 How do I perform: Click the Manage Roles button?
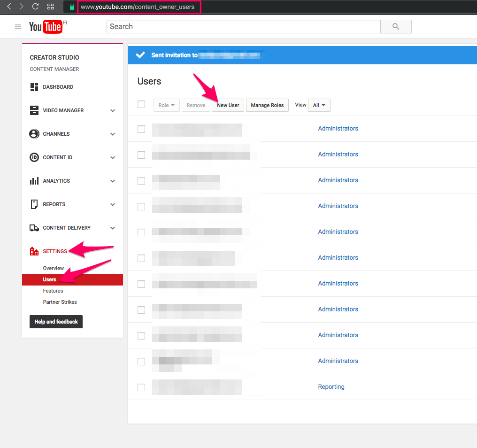[267, 105]
